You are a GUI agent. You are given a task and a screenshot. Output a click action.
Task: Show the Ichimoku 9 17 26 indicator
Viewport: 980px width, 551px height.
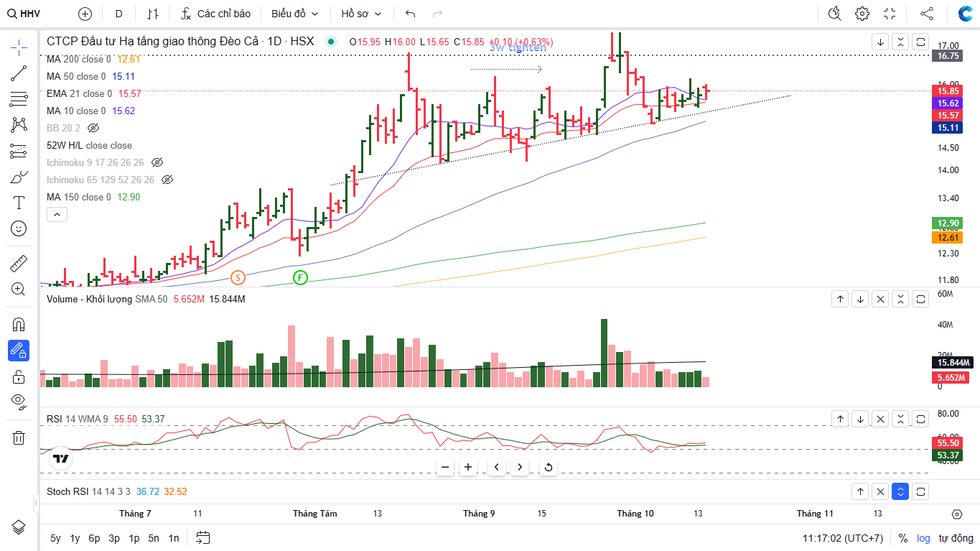[x=157, y=162]
